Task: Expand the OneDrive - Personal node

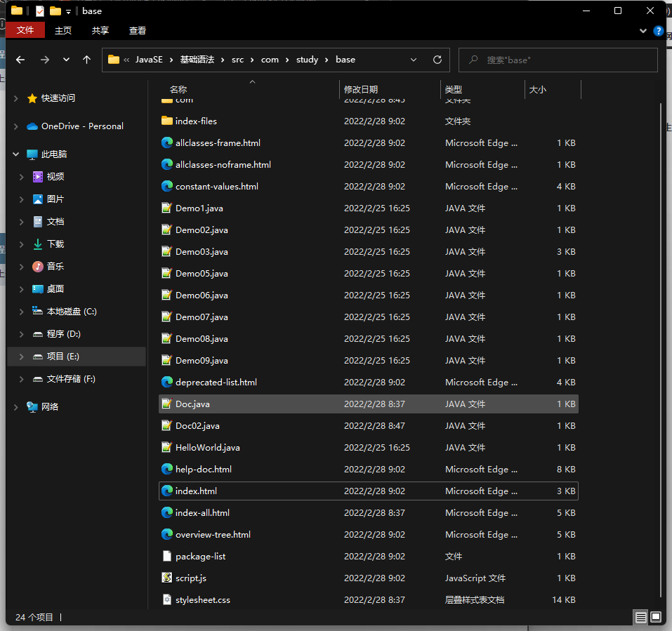Action: (x=16, y=126)
